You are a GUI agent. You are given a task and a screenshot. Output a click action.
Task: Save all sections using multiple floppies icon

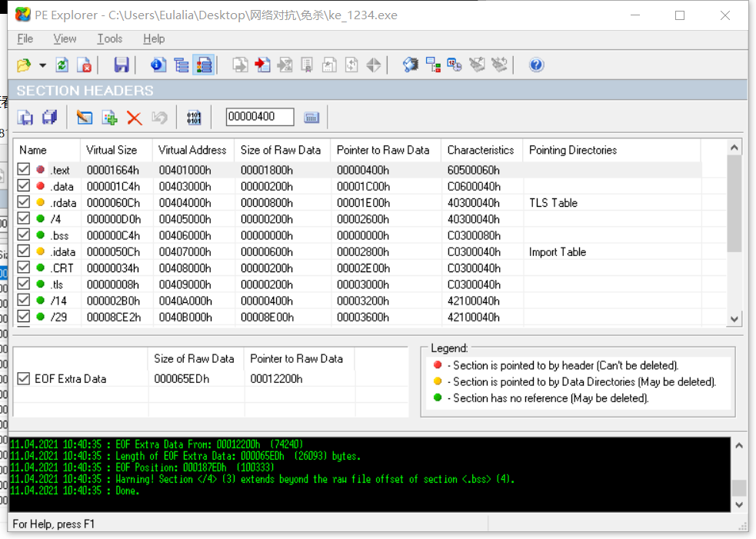coord(50,118)
